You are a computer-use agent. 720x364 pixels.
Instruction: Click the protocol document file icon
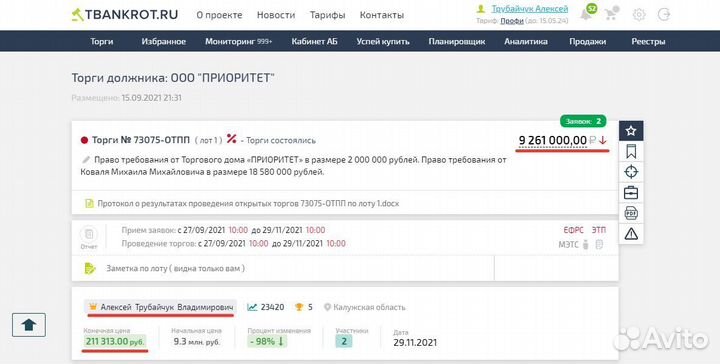(x=89, y=203)
